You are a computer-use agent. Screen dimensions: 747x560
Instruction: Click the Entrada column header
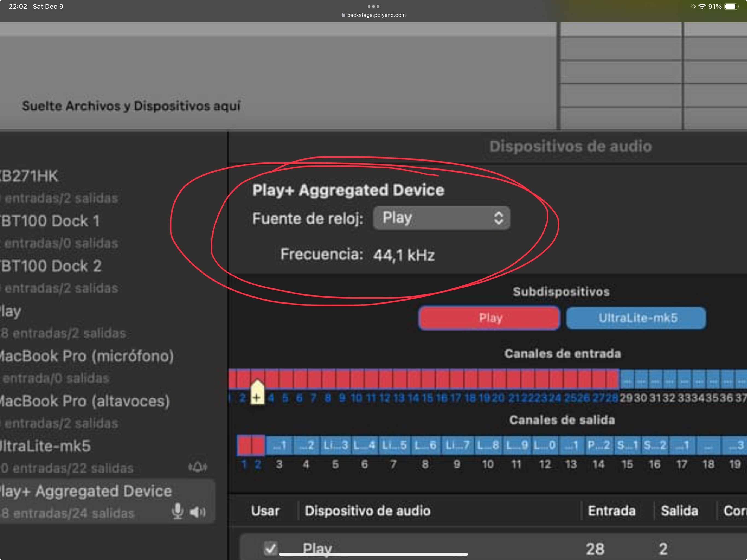(612, 511)
